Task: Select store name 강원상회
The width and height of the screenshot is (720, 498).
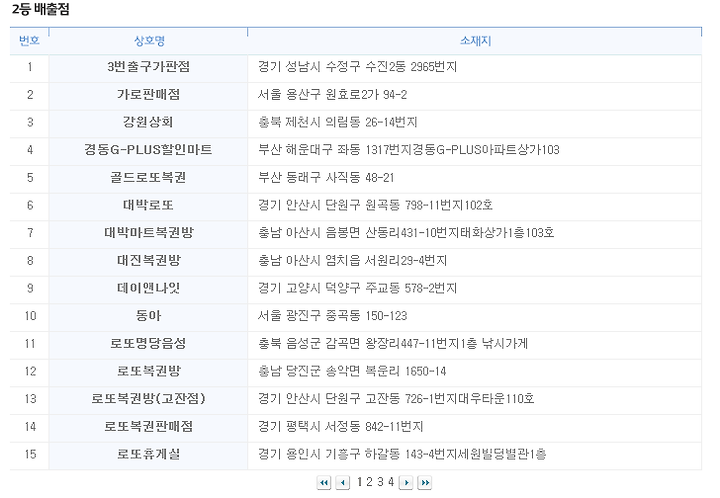Action: click(148, 122)
